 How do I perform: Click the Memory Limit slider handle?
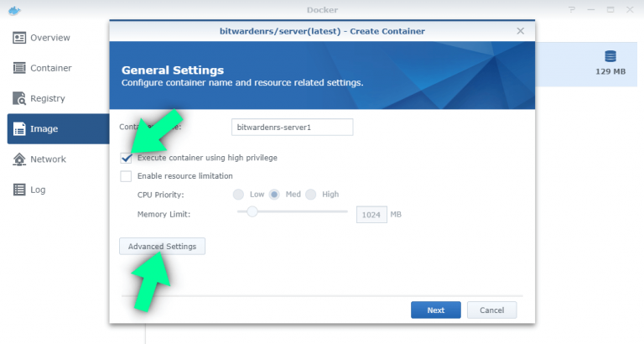click(252, 211)
